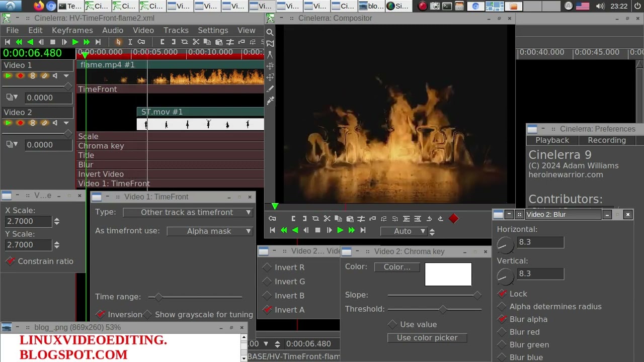Expand the Video 2 track options arrow
The width and height of the screenshot is (644, 362).
(66, 123)
